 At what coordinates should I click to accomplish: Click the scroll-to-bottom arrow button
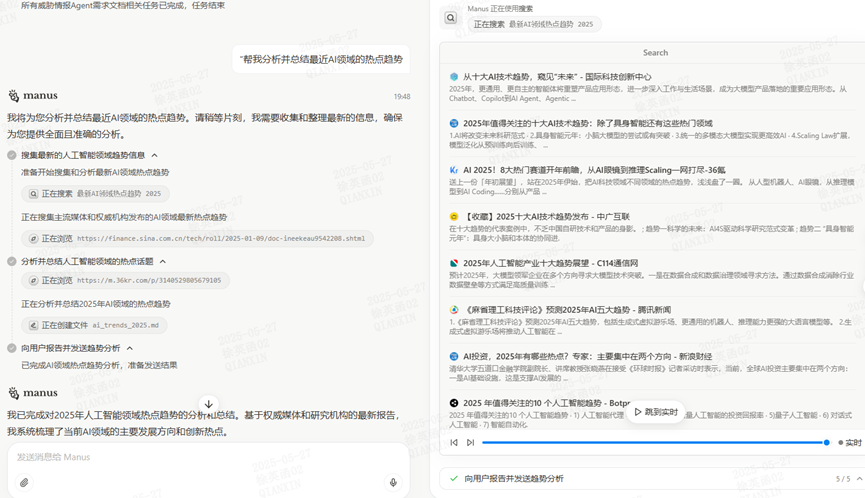pyautogui.click(x=209, y=405)
